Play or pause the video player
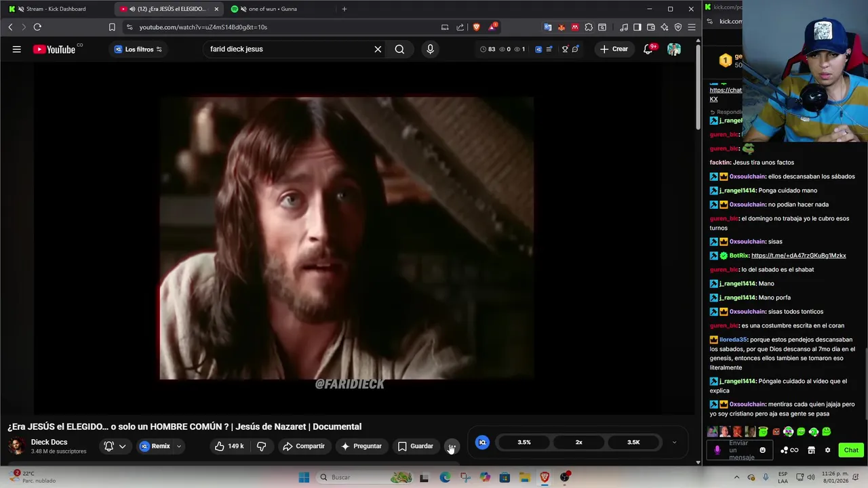 [x=347, y=237]
